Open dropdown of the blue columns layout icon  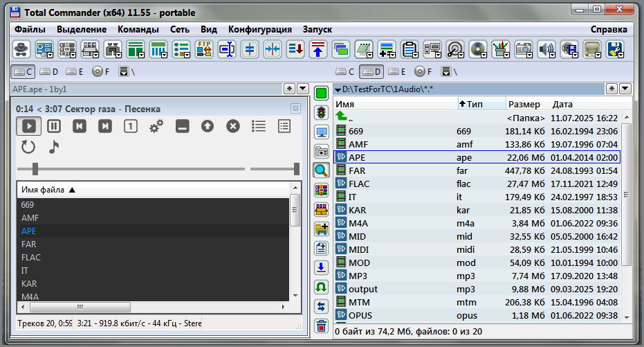coord(165,55)
